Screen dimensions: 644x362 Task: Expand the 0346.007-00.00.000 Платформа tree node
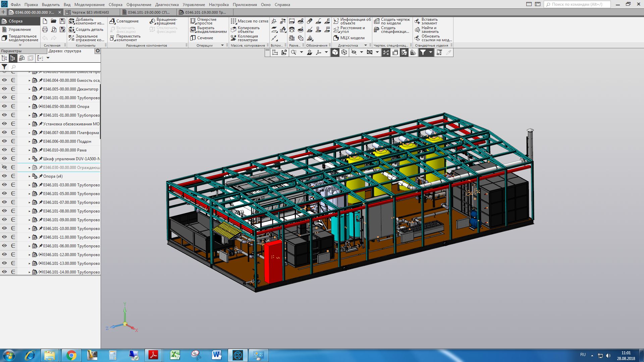click(30, 133)
